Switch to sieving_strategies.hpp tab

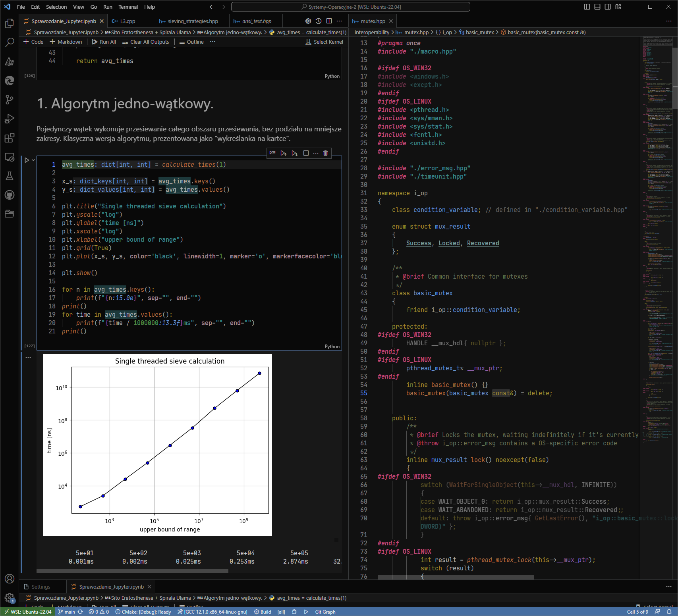coord(193,21)
